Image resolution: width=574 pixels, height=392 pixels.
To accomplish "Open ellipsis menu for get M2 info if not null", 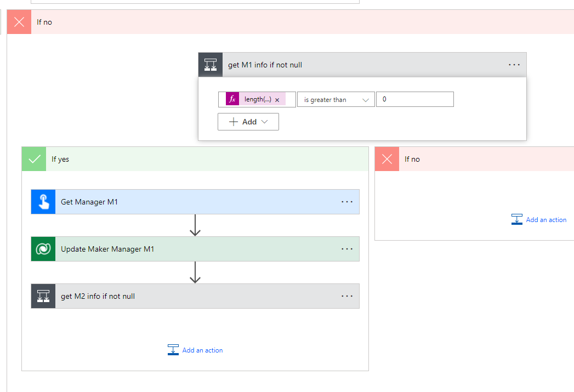I will [x=346, y=296].
